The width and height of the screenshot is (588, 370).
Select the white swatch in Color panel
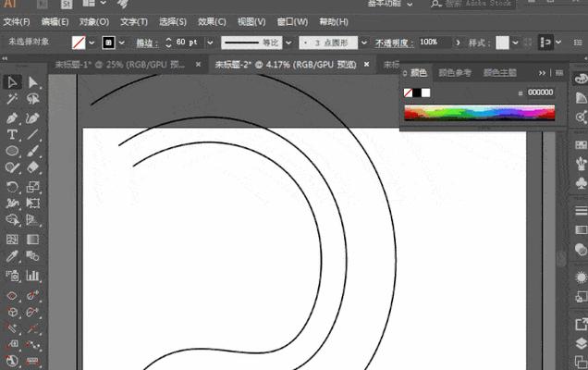tap(426, 92)
